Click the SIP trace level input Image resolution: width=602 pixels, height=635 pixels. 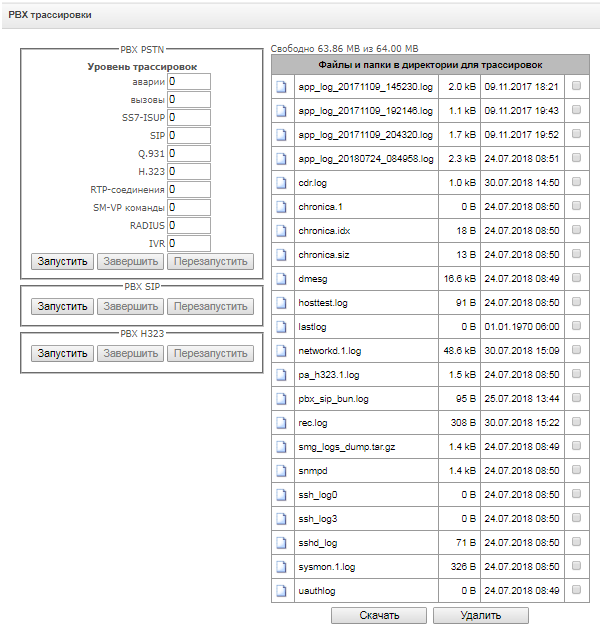pyautogui.click(x=189, y=136)
